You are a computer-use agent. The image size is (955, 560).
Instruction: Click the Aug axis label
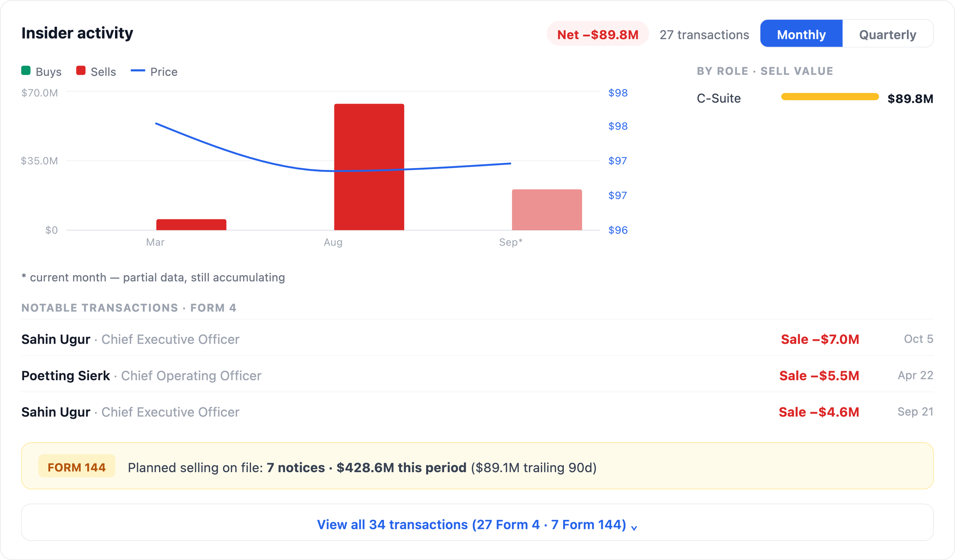tap(333, 242)
